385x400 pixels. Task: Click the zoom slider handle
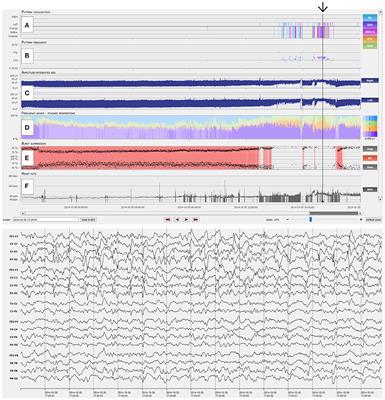point(311,219)
